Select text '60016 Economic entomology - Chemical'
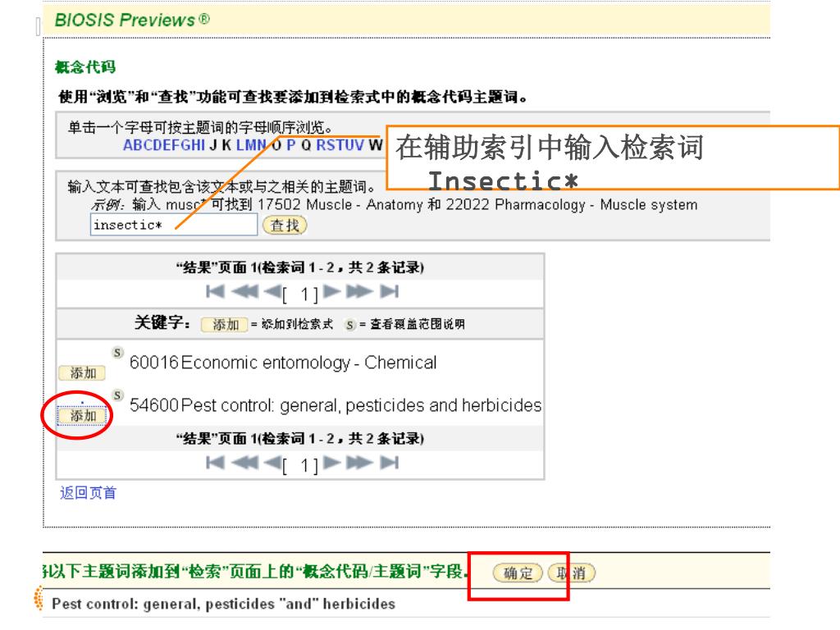This screenshot has width=840, height=630. point(283,363)
